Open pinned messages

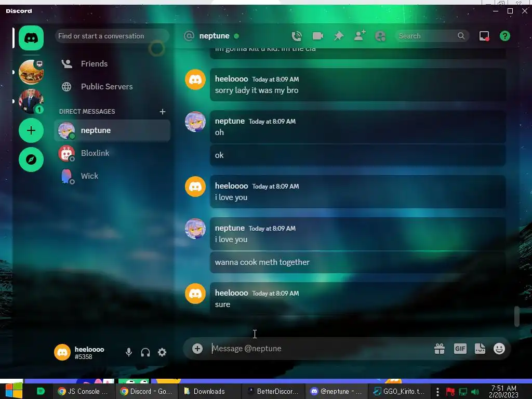pos(339,36)
